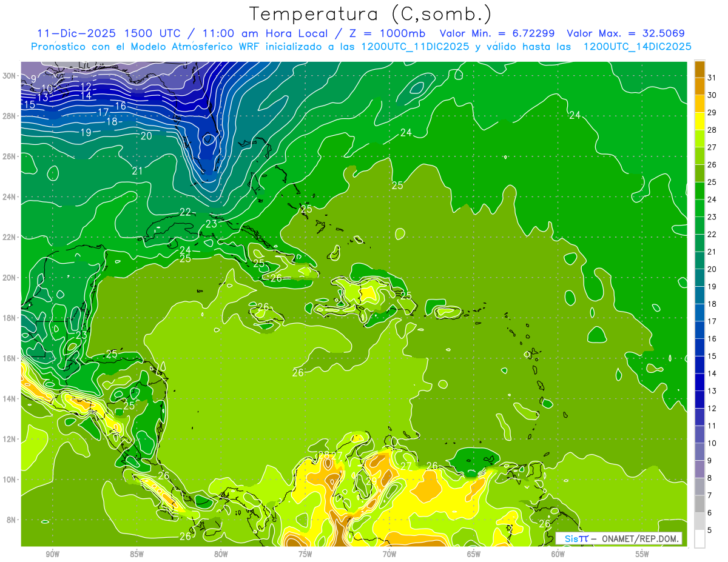This screenshot has height=562, width=728.
Task: Click the 90W longitude axis label
Action: [52, 554]
